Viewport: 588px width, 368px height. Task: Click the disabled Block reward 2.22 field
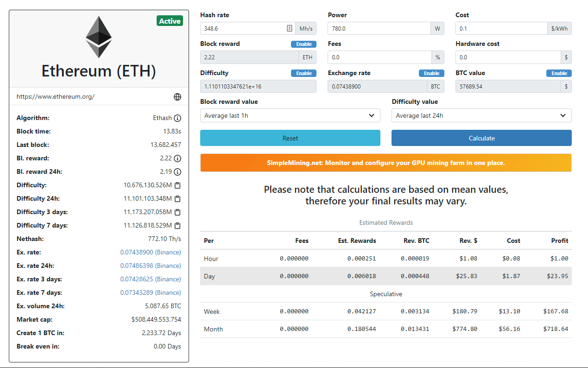tap(249, 57)
